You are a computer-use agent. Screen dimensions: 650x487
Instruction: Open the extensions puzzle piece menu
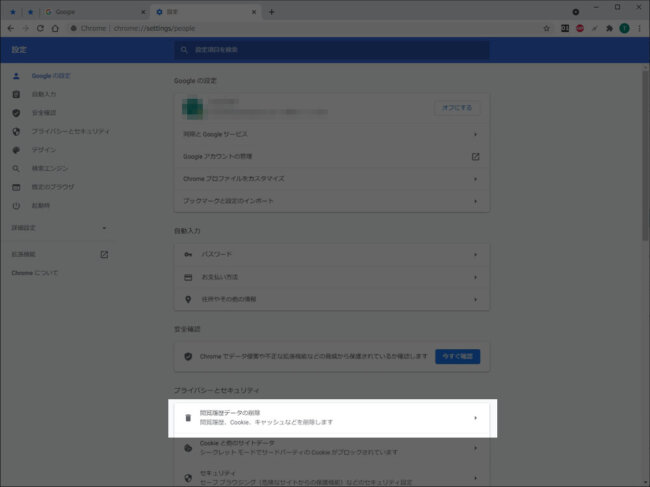point(609,28)
